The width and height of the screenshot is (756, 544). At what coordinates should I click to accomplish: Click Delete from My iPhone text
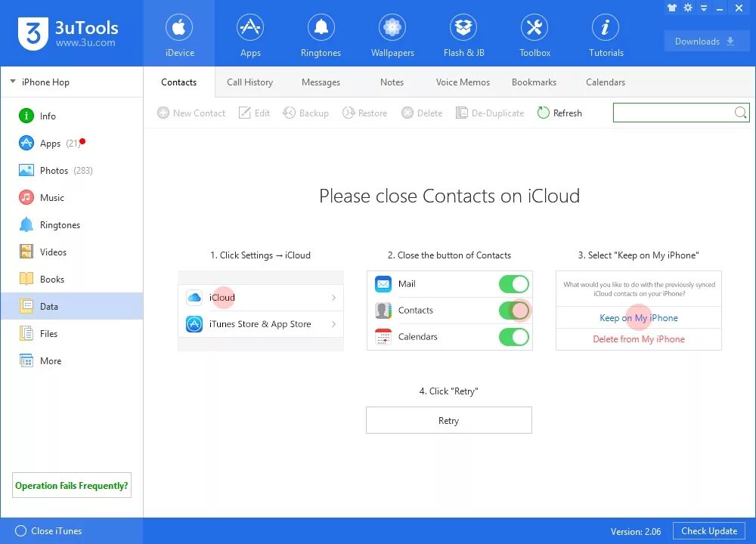coord(639,339)
